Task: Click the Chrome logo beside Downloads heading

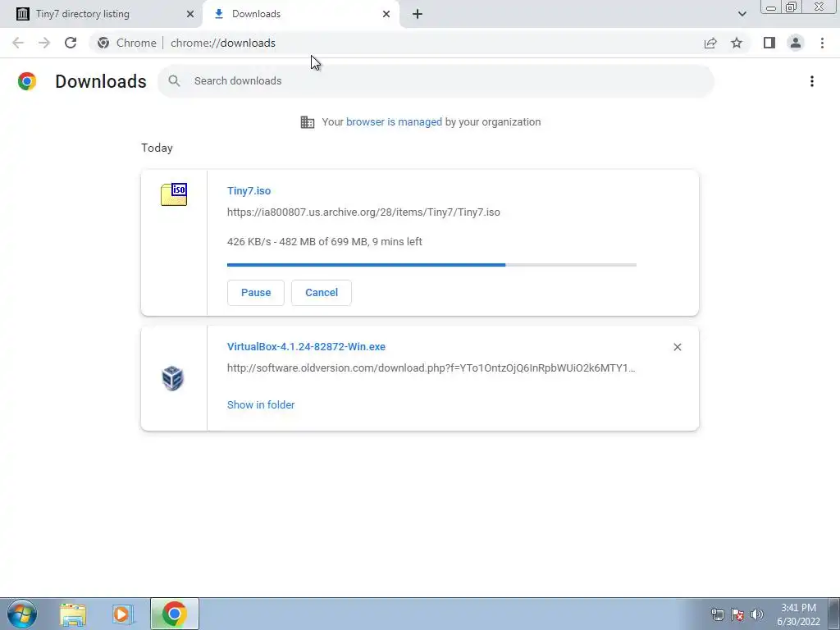Action: click(x=27, y=81)
